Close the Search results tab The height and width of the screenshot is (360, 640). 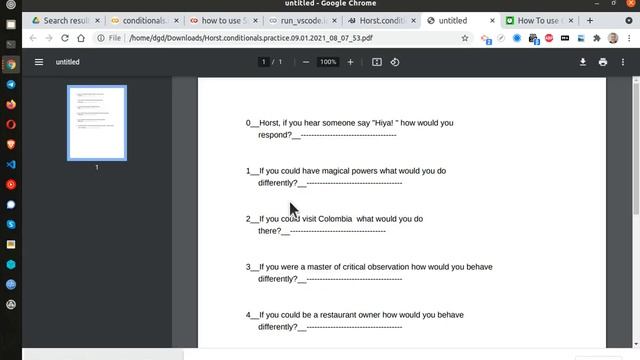tap(97, 20)
